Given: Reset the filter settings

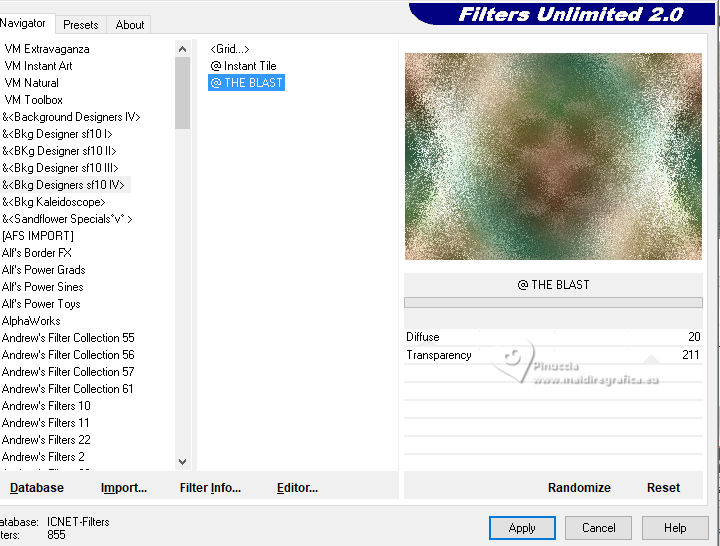Looking at the screenshot, I should coord(664,488).
